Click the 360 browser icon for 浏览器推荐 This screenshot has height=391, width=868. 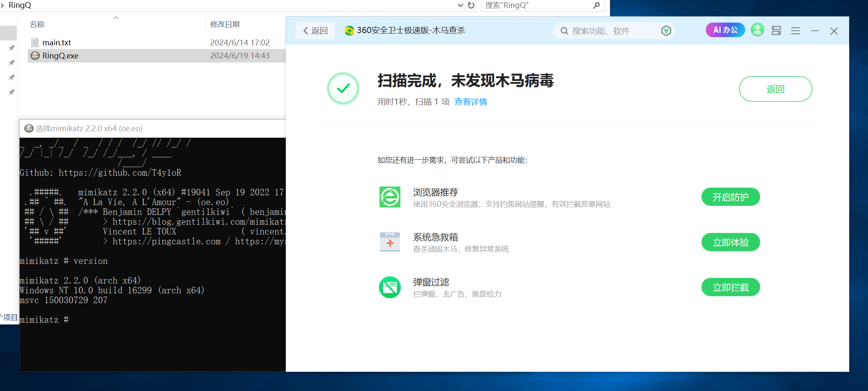tap(390, 197)
